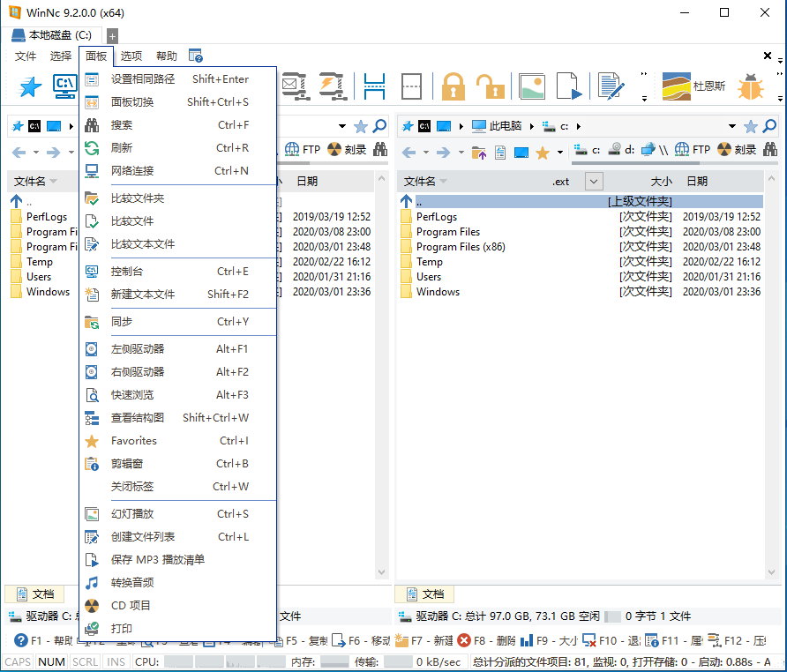Select 网络连接 menu entry
This screenshot has width=787, height=672.
tap(177, 170)
